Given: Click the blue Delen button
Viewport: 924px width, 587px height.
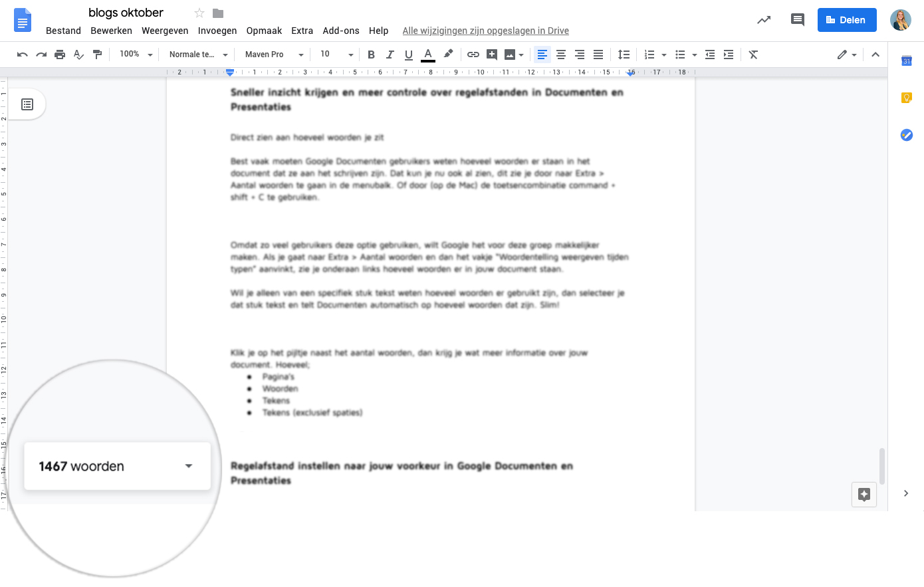Looking at the screenshot, I should (846, 20).
